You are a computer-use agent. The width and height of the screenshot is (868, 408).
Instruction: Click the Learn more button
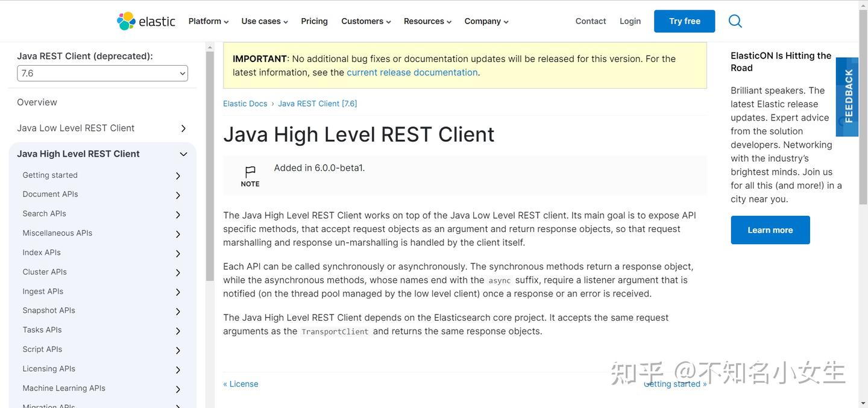click(x=770, y=230)
